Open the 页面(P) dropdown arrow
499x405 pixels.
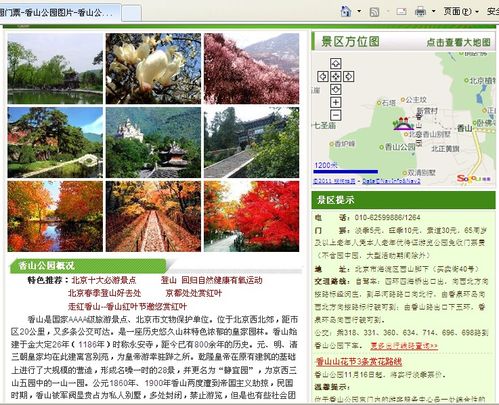click(x=477, y=12)
